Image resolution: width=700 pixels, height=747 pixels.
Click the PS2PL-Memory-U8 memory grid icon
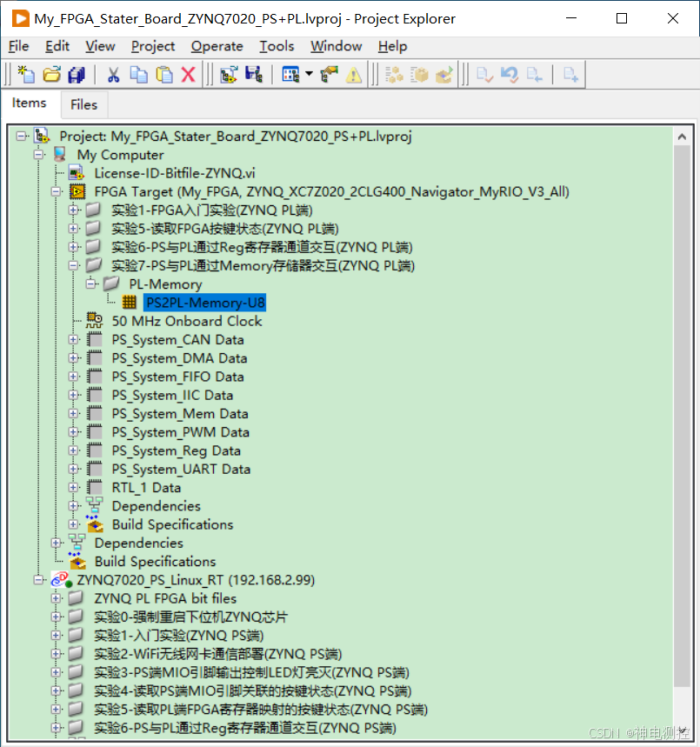[x=130, y=302]
